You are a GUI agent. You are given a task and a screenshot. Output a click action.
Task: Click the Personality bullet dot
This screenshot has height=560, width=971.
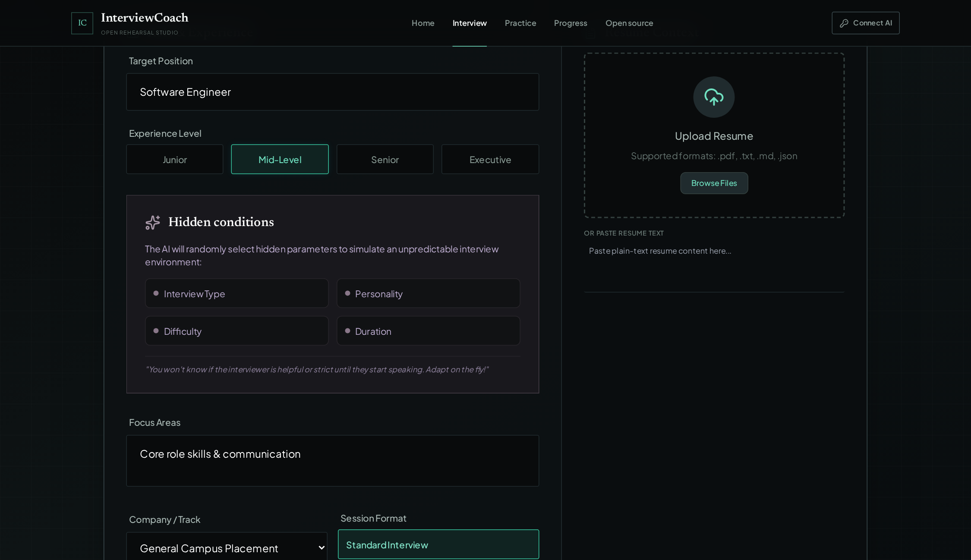[347, 293]
